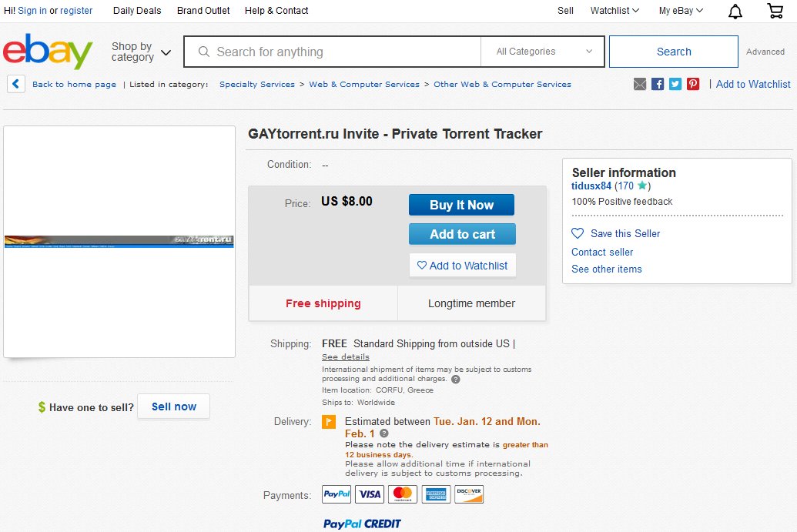Open Help & Contact

point(276,11)
